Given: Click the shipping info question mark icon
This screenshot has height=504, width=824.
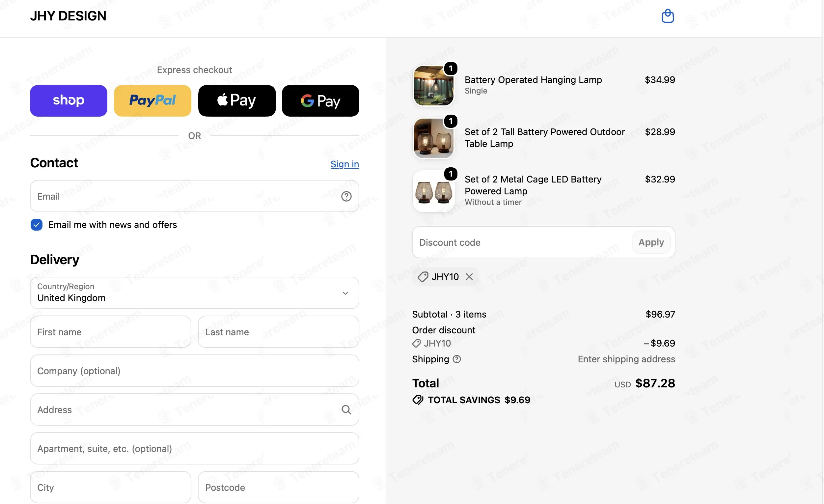Looking at the screenshot, I should click(x=456, y=359).
